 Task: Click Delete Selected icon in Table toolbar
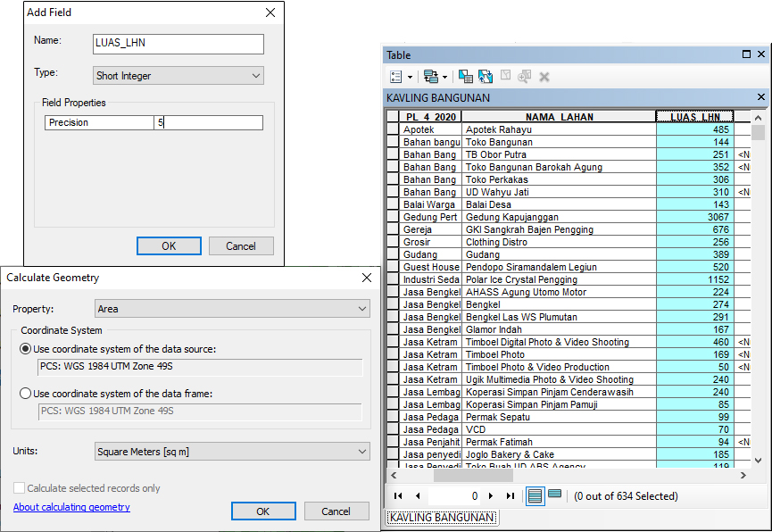tap(544, 77)
